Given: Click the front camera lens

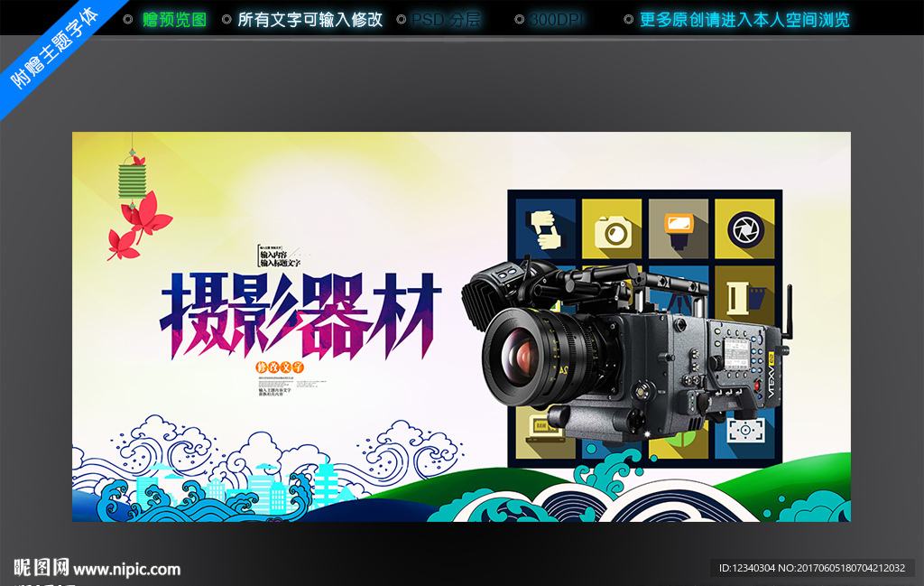Looking at the screenshot, I should coord(522,358).
